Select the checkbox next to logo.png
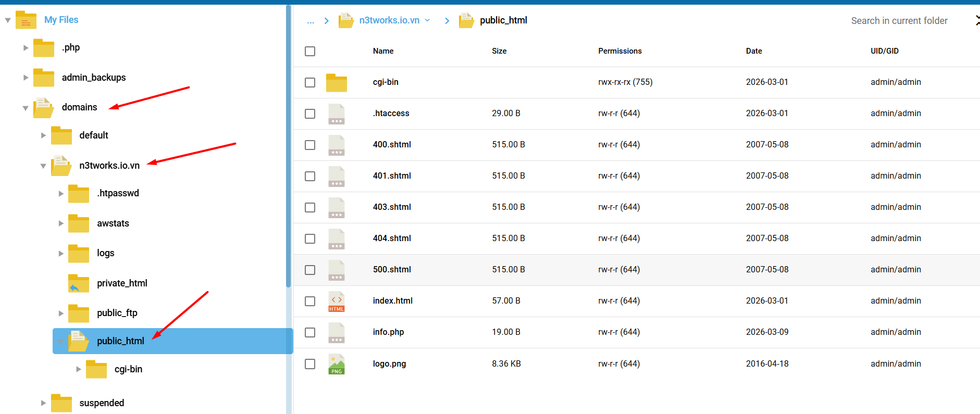Screen dimensions: 980x414 click(310, 364)
